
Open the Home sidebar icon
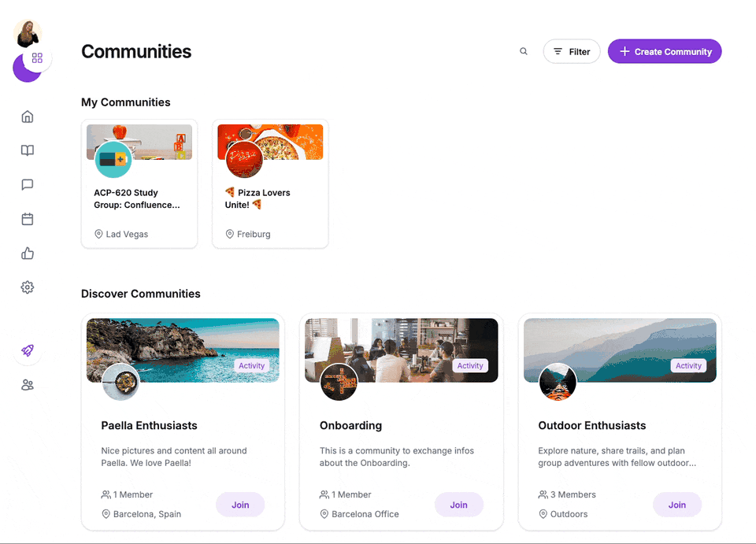click(27, 116)
